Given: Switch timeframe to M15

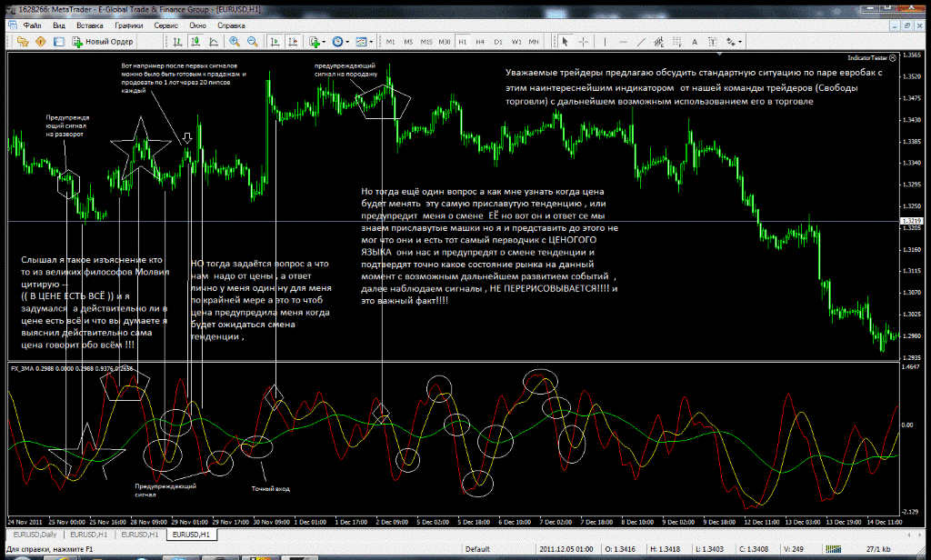Looking at the screenshot, I should pyautogui.click(x=425, y=42).
